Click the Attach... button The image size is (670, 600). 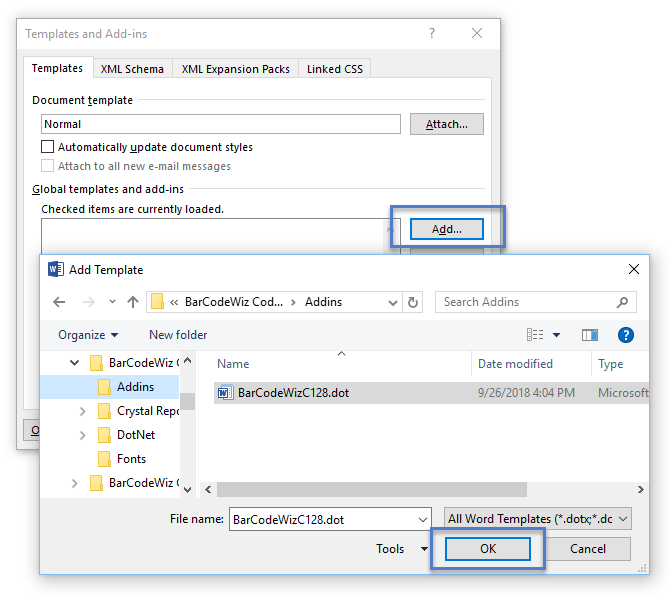pyautogui.click(x=447, y=124)
